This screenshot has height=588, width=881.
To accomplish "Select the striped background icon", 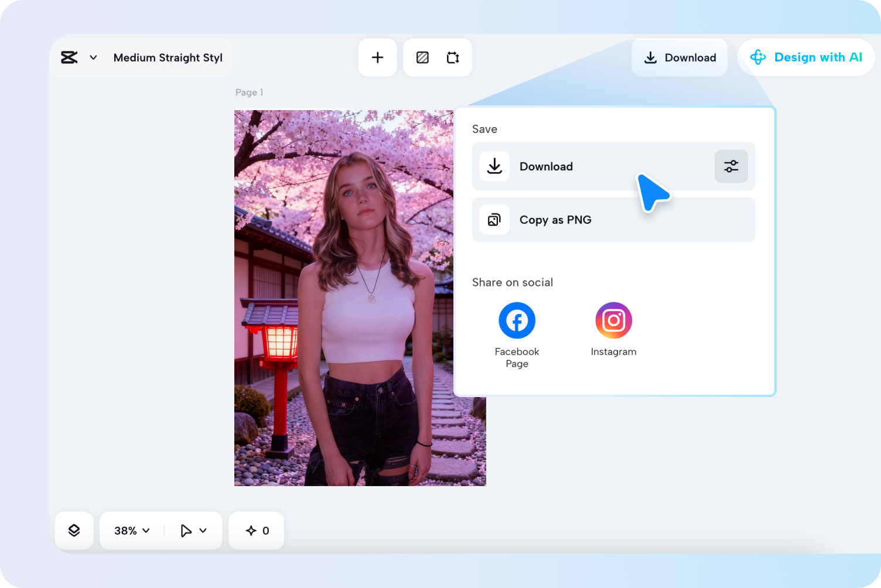I will pyautogui.click(x=422, y=57).
